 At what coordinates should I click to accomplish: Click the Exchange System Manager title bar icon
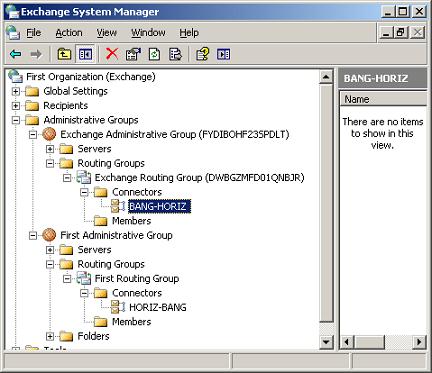pyautogui.click(x=13, y=12)
